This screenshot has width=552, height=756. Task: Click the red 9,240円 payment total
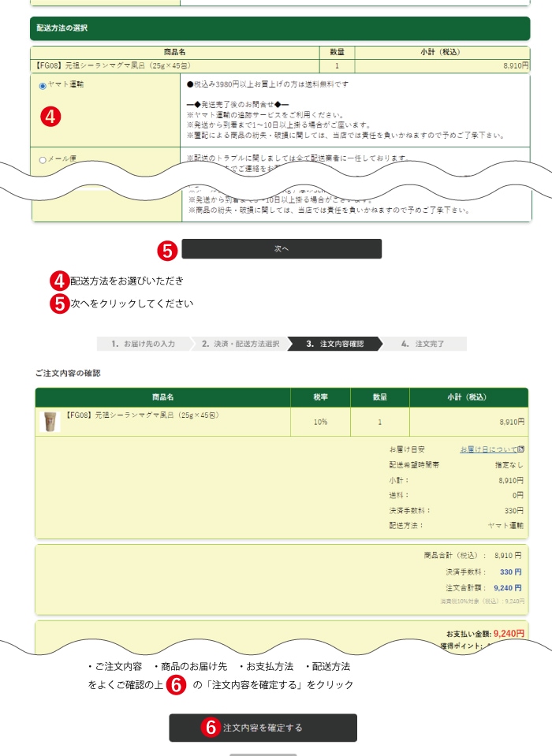tap(509, 633)
